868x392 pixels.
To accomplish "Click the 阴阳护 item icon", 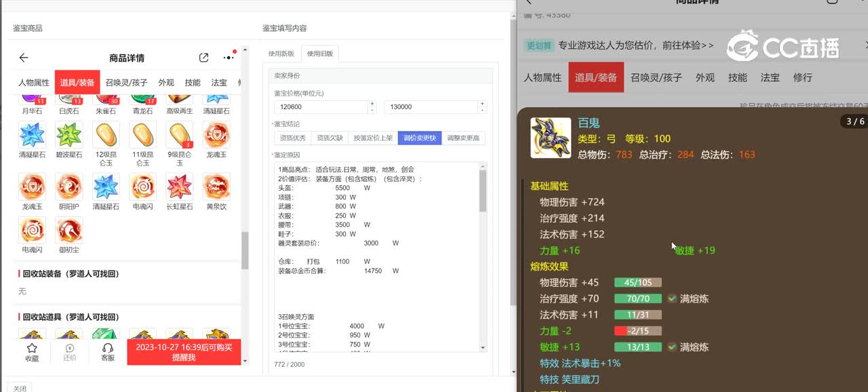I will tap(68, 187).
